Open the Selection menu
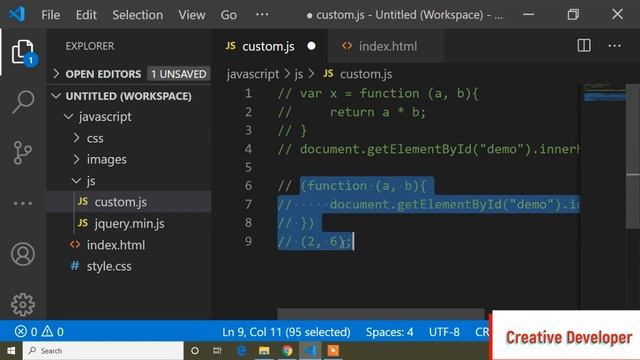The width and height of the screenshot is (640, 360). [138, 15]
